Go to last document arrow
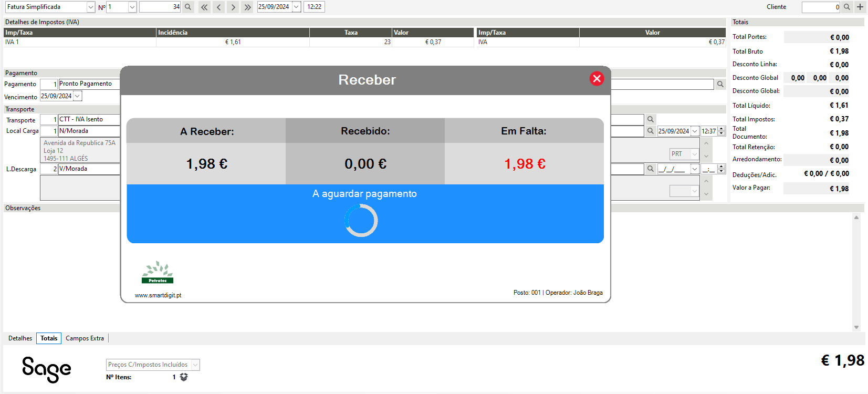The image size is (868, 394). click(248, 7)
